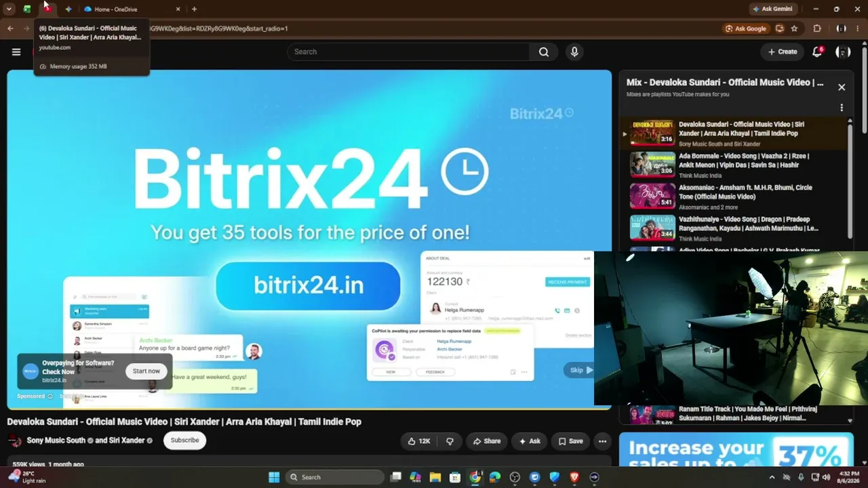Open a new browser tab
The height and width of the screenshot is (488, 868).
(194, 9)
